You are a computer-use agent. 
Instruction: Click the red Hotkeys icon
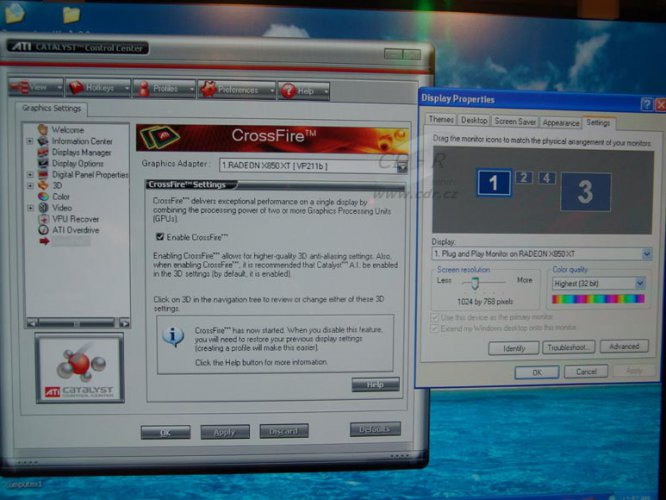(76, 88)
